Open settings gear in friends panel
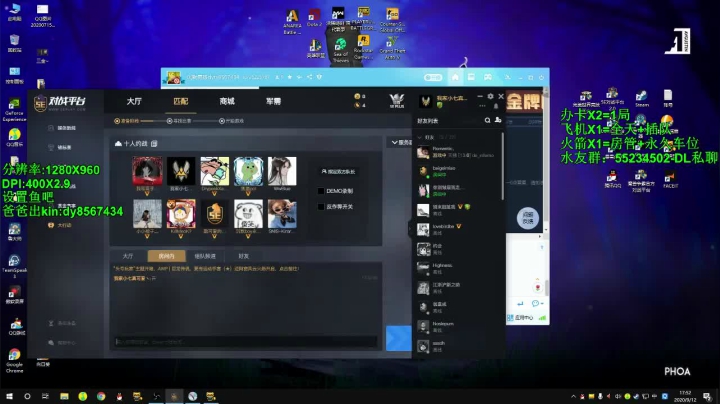 (x=490, y=96)
